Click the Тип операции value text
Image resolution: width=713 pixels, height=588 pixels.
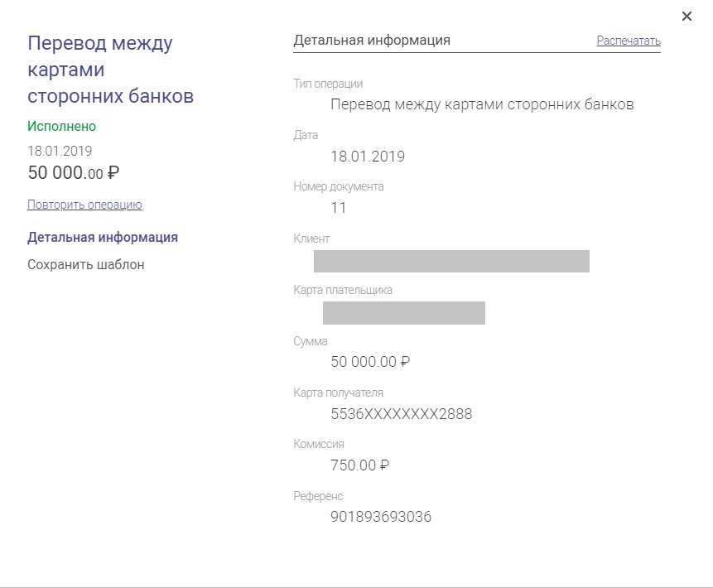coord(482,104)
